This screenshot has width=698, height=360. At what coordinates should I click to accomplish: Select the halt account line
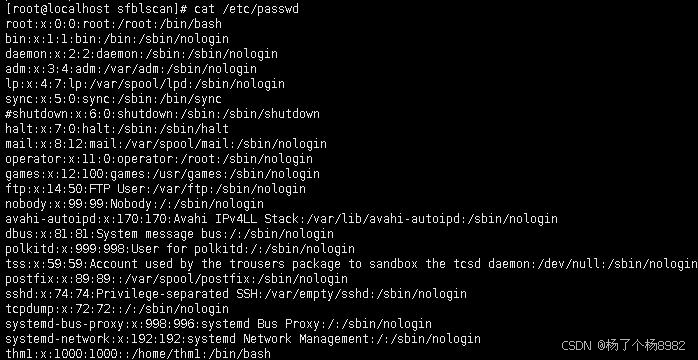[117, 129]
